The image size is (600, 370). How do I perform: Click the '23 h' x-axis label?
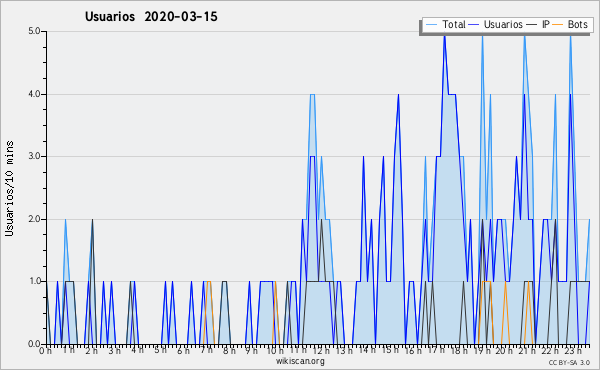tap(574, 351)
